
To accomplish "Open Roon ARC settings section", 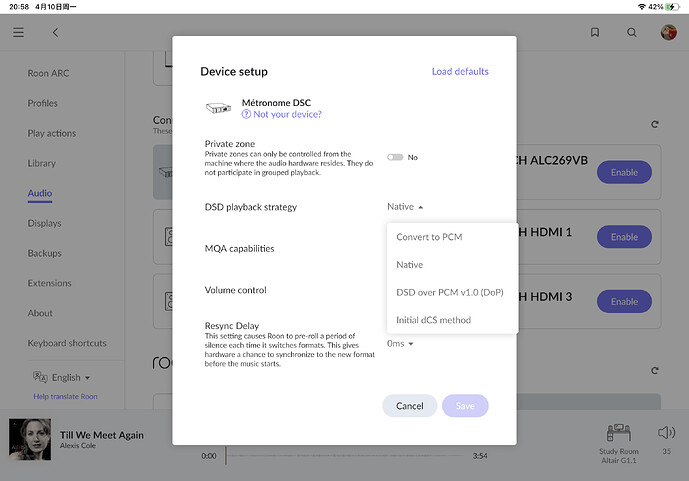I will (48, 73).
